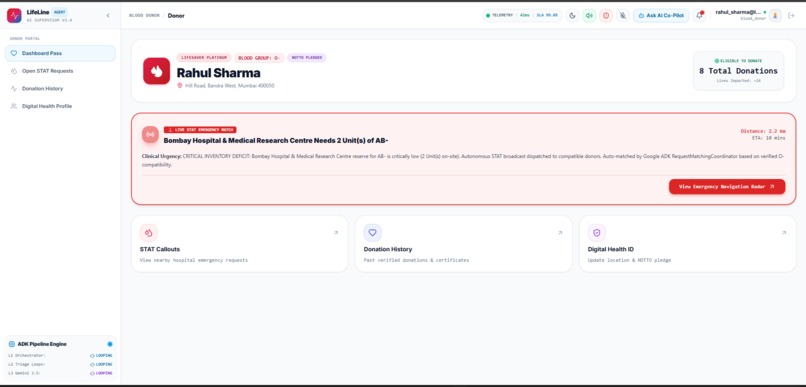Click the red shield icon in header
Image resolution: width=806 pixels, height=387 pixels.
click(x=606, y=15)
